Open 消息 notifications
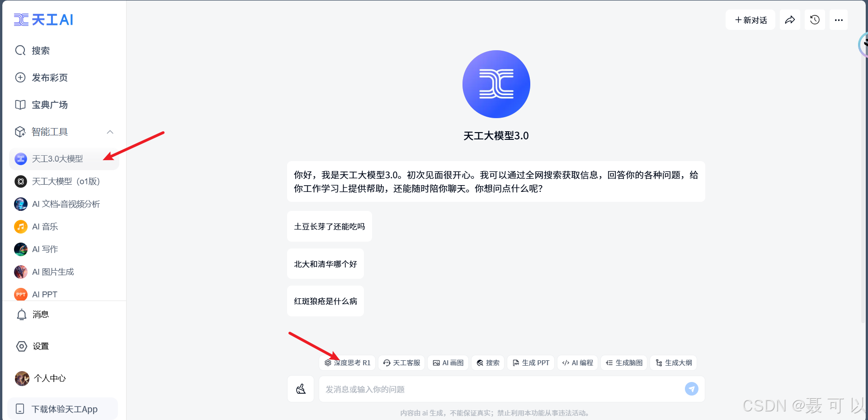868x420 pixels. [x=33, y=315]
